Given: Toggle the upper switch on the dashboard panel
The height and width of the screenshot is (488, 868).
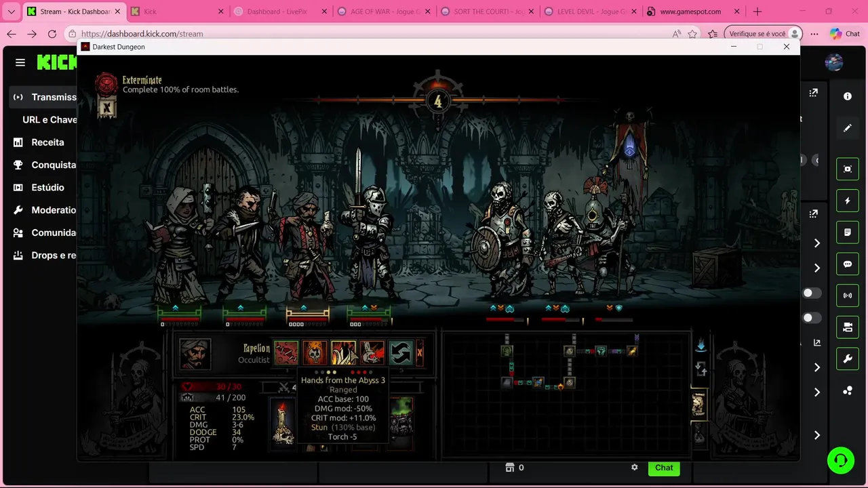Looking at the screenshot, I should (x=811, y=293).
